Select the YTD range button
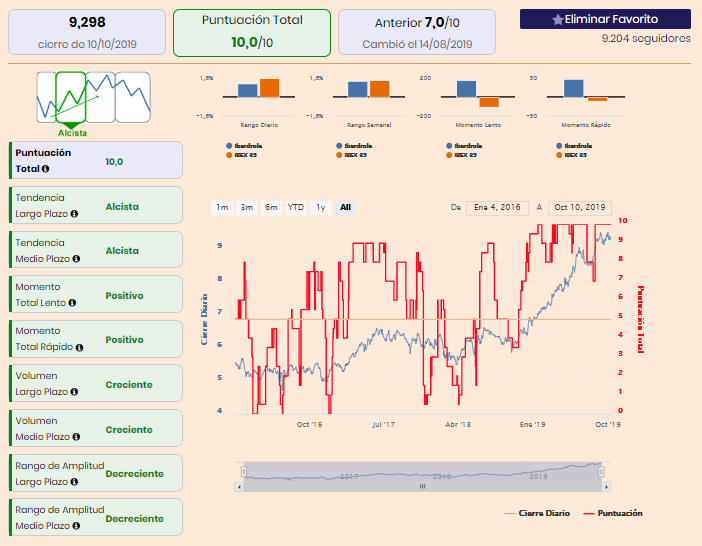Screen dimensions: 702x546 pyautogui.click(x=296, y=208)
